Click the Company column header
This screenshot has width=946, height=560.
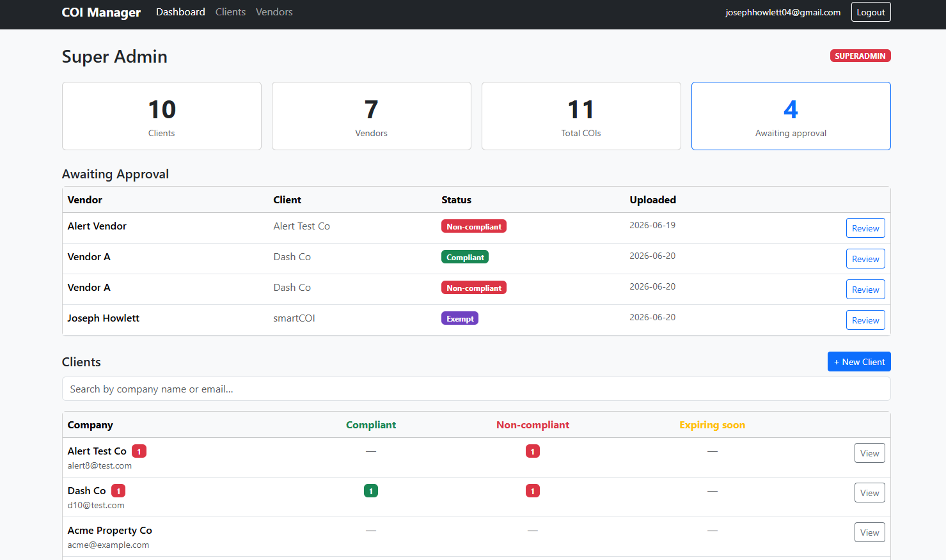pyautogui.click(x=90, y=425)
